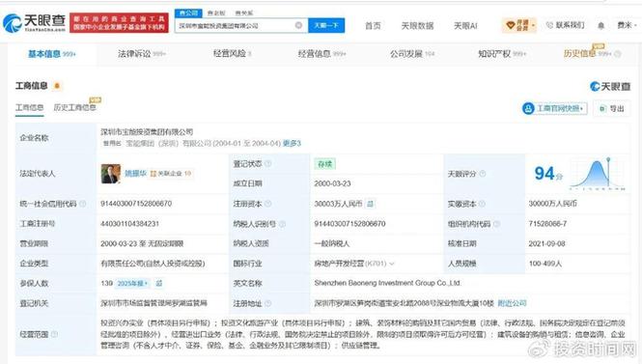Screen dimensions: 642x364
Task: Switch to 知识产权 tab
Action: pos(502,54)
